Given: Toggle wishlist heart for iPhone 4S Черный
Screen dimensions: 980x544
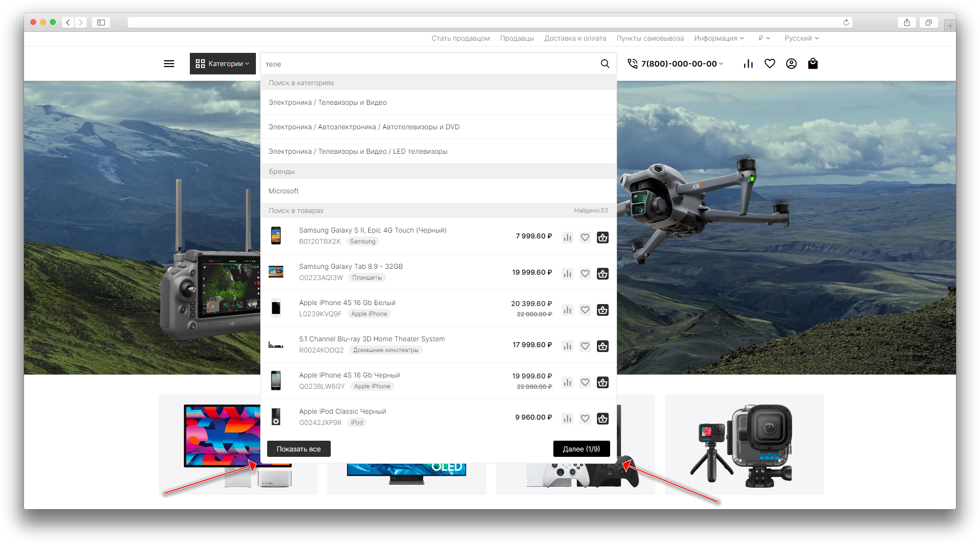Looking at the screenshot, I should (x=585, y=382).
